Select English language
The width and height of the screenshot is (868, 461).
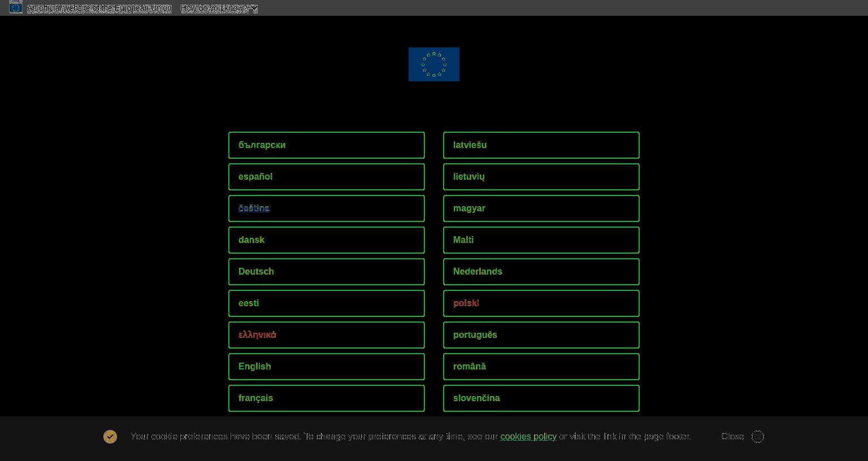(327, 367)
